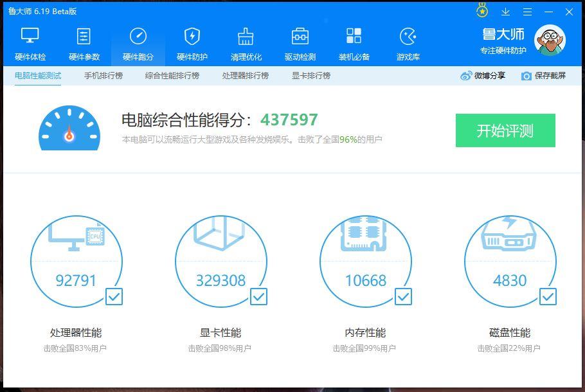Click the memory score 10668
The image size is (585, 392).
point(366,280)
